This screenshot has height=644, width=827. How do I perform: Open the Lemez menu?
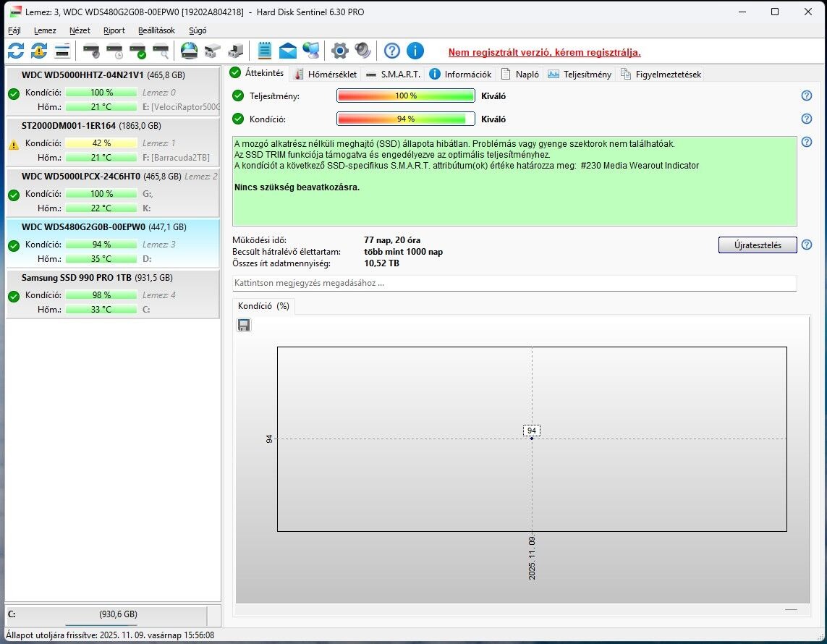point(45,30)
